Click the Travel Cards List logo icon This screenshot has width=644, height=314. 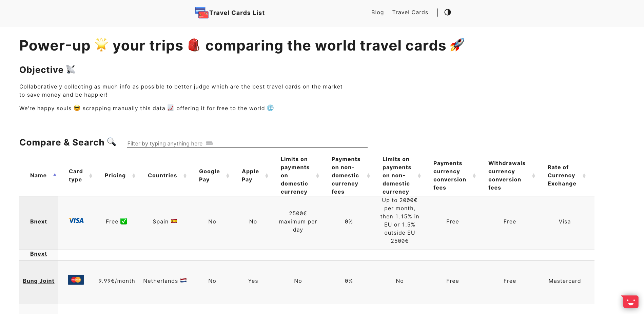[x=201, y=13]
